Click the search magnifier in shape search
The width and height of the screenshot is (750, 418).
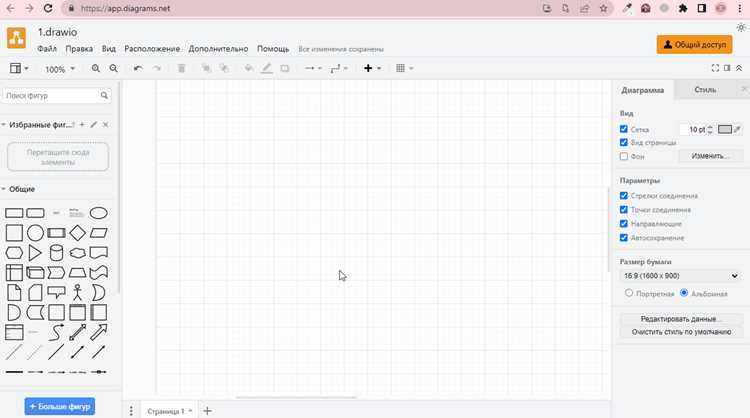pos(104,96)
